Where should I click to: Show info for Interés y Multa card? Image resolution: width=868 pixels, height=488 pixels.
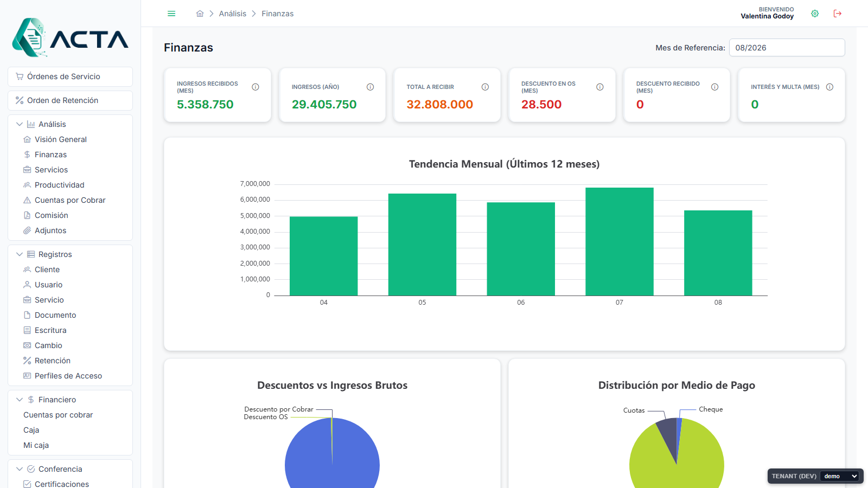tap(830, 87)
